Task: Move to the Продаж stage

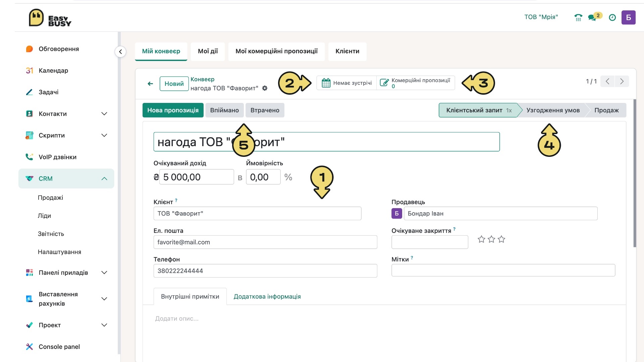Action: coord(606,110)
